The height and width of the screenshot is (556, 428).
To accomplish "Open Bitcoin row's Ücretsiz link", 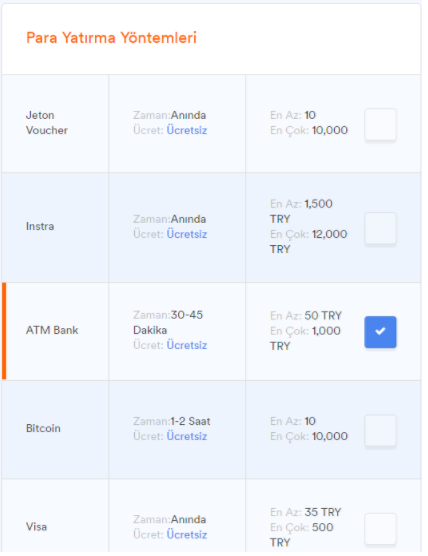I will click(x=187, y=436).
